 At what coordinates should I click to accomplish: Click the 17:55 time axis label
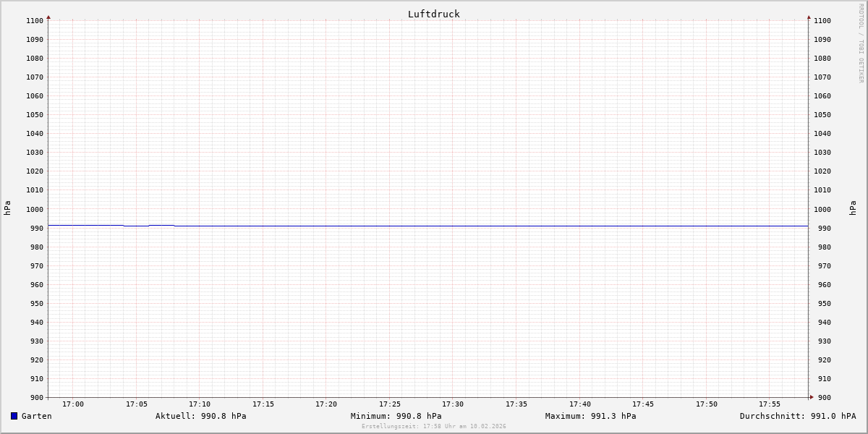[x=770, y=404]
